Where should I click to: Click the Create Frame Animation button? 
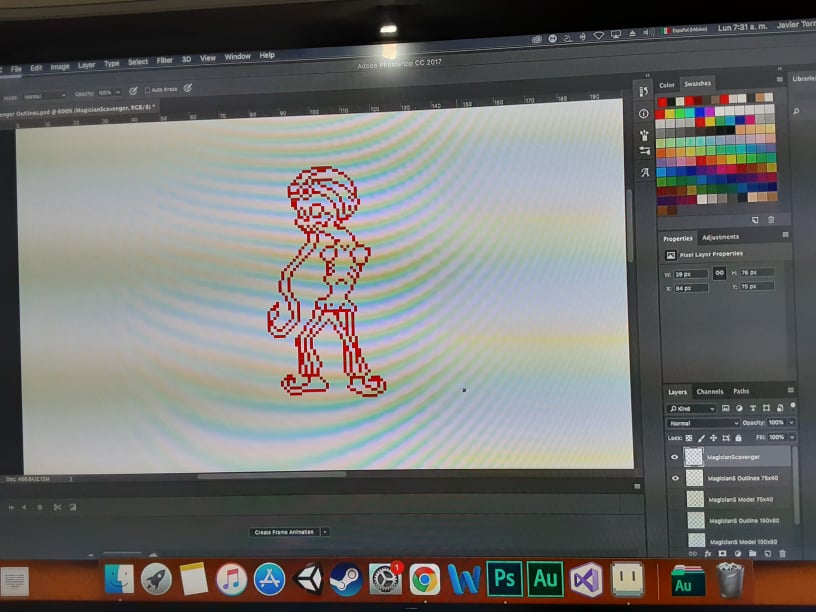[284, 532]
